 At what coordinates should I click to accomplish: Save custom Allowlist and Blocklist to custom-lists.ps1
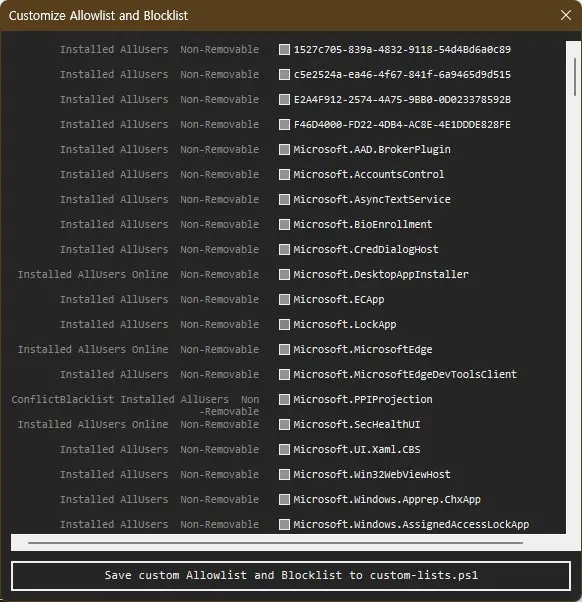tap(291, 576)
